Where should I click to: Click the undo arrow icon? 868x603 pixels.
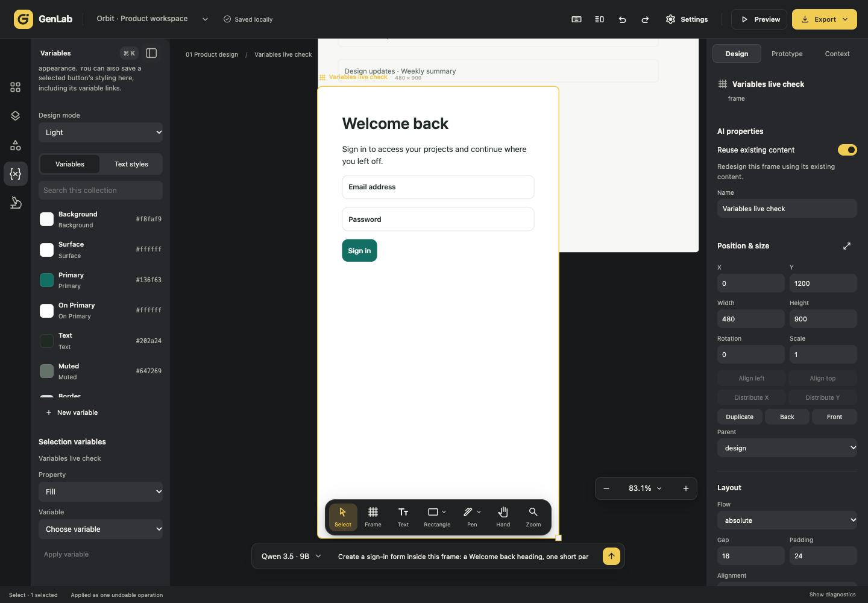point(622,19)
